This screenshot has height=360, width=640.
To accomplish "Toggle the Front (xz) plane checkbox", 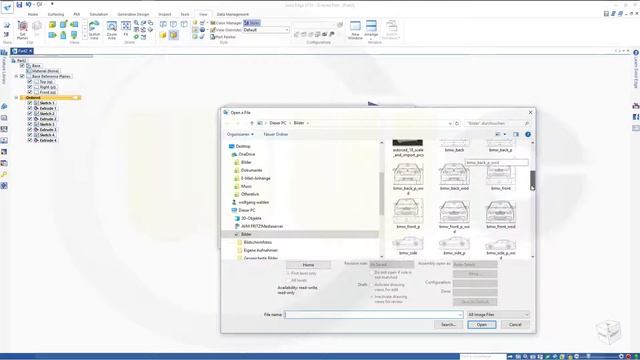I will click(x=30, y=92).
